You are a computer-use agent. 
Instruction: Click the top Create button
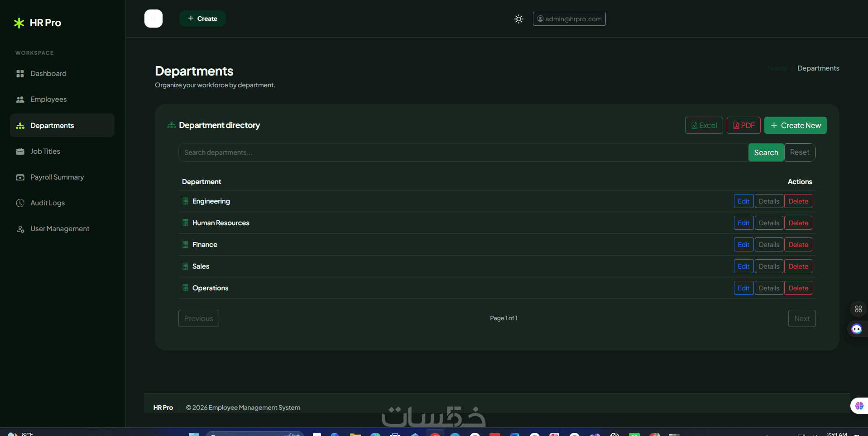202,19
